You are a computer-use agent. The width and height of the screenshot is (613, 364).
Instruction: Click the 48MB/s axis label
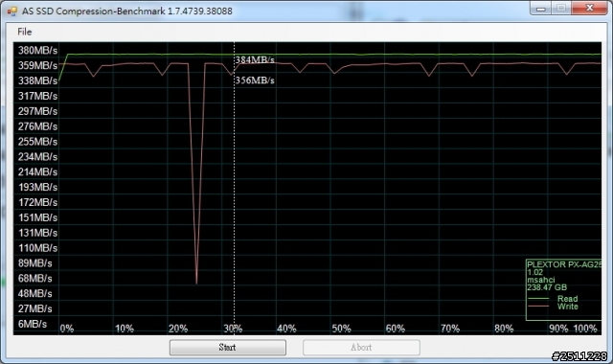tap(34, 294)
